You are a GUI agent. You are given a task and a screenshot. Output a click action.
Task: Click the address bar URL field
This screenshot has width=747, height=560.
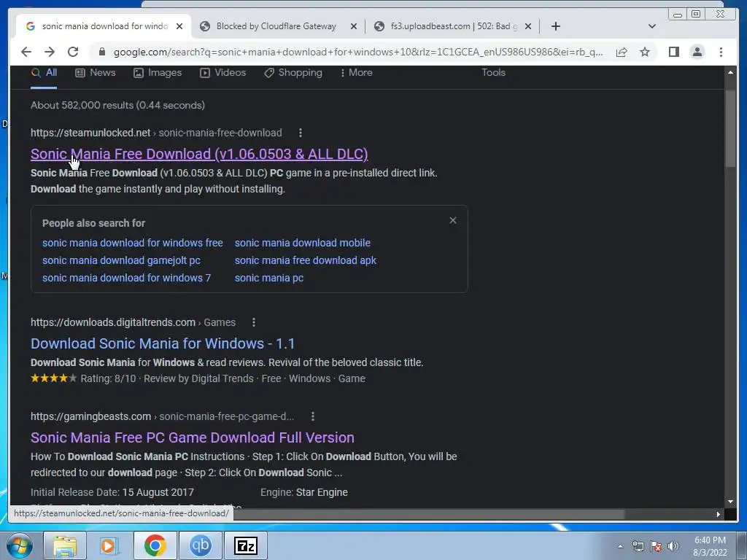point(358,52)
